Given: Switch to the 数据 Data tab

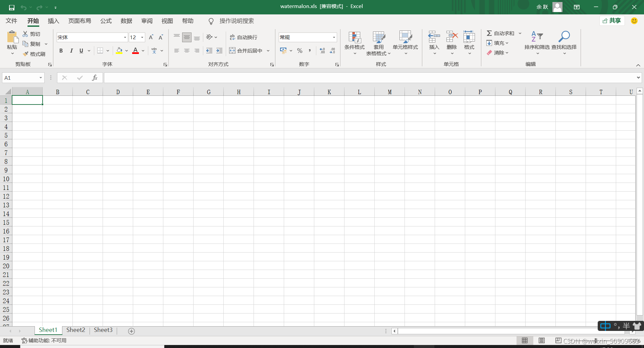Looking at the screenshot, I should 126,21.
